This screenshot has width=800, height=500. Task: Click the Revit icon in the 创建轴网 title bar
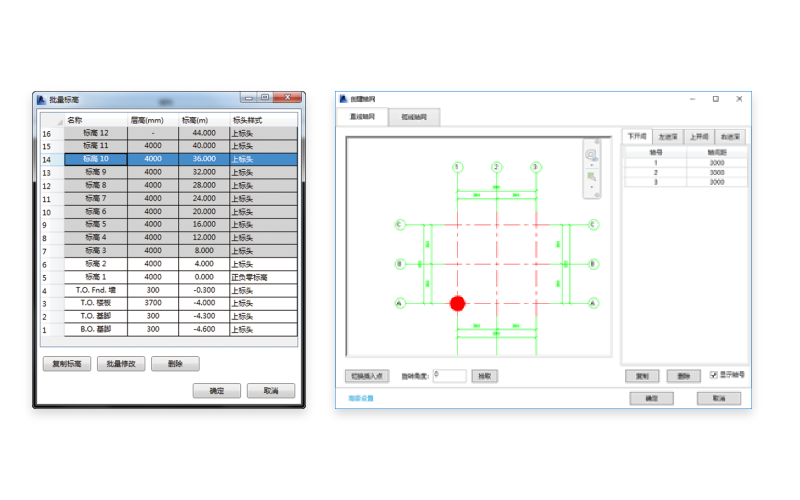(343, 98)
